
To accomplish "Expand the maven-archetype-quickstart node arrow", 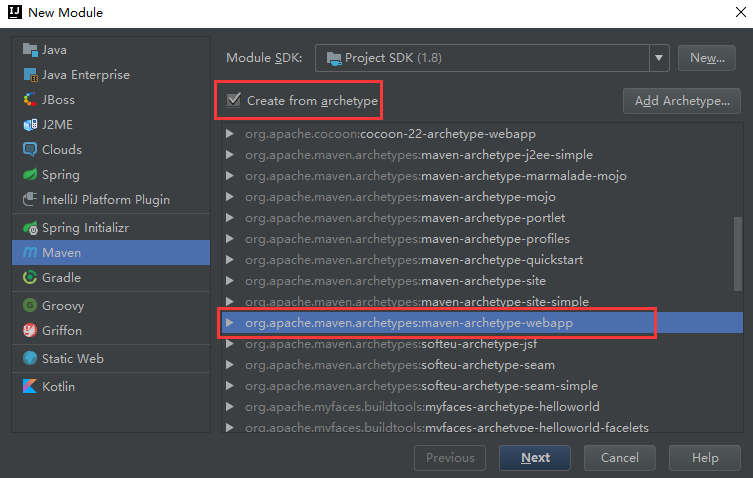I will [230, 260].
